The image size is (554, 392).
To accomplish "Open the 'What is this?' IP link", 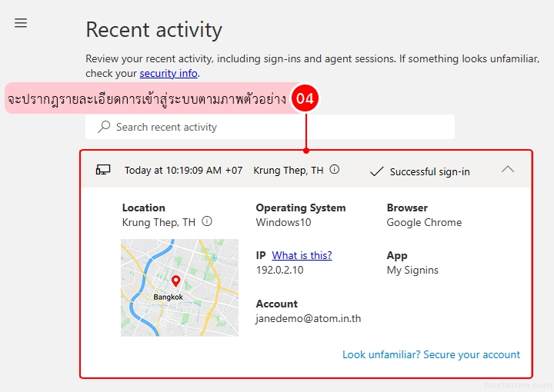I will coord(302,255).
